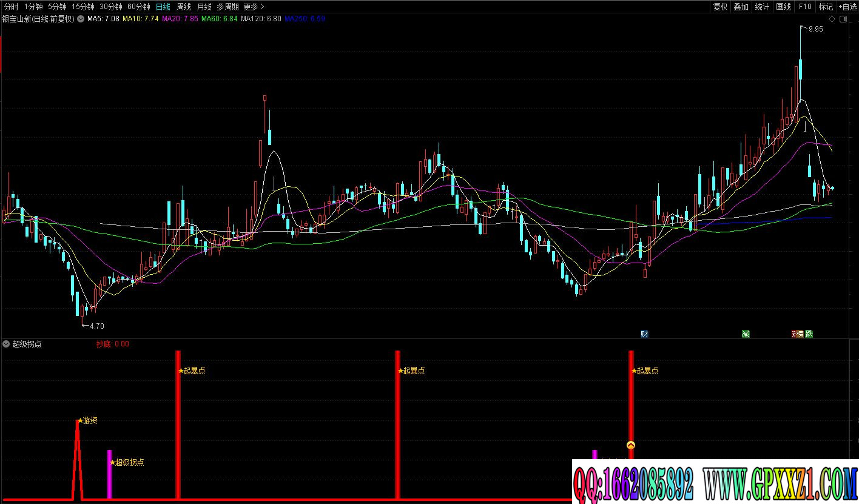
Task: Select the 60分钟 period tab
Action: pyautogui.click(x=138, y=7)
